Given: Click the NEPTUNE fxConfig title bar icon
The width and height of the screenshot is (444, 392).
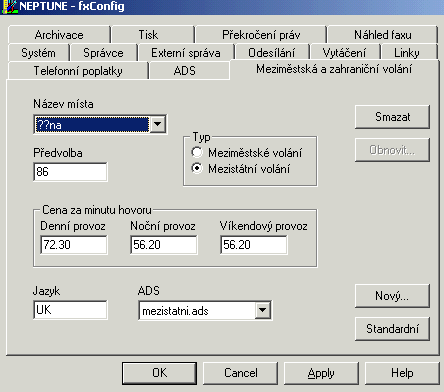Looking at the screenshot, I should click(x=9, y=7).
